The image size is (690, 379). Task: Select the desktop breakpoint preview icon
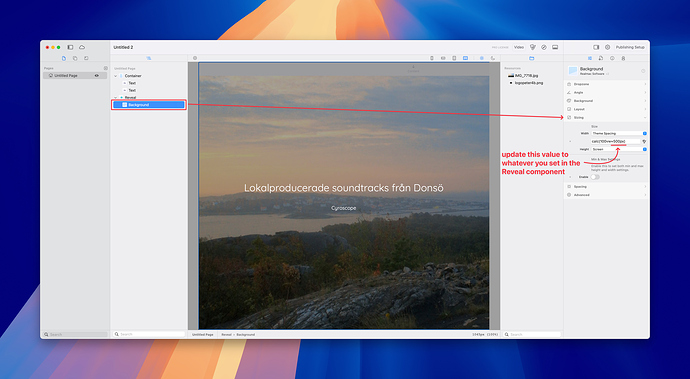[x=465, y=58]
